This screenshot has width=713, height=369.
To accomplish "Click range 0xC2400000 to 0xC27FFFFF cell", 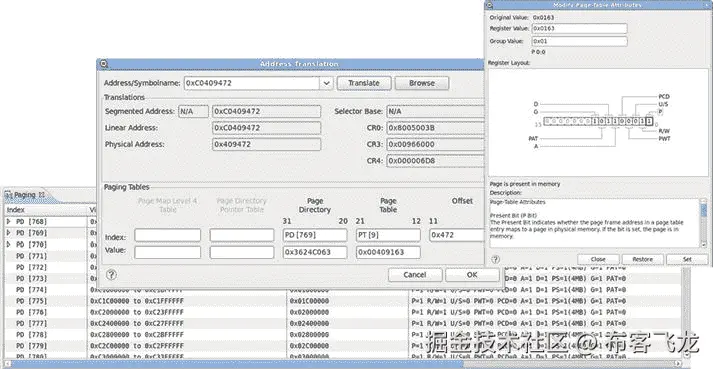I will coord(187,324).
